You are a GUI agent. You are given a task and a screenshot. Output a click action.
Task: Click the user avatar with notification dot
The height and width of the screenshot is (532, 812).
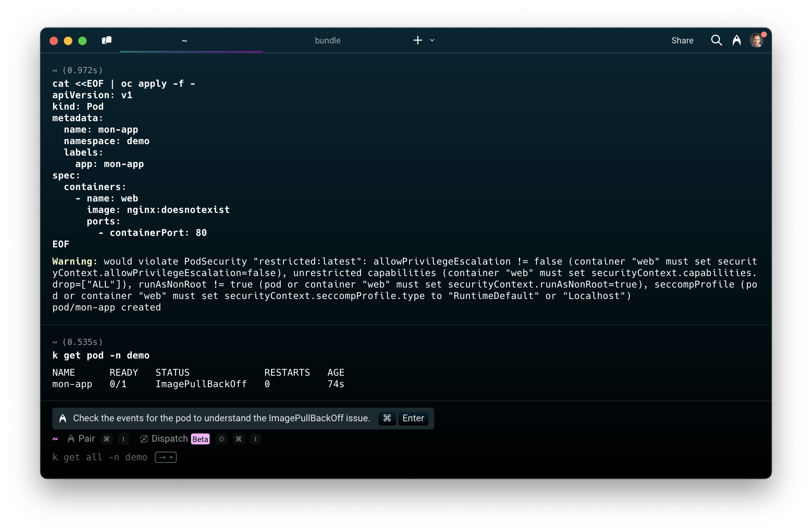point(756,40)
